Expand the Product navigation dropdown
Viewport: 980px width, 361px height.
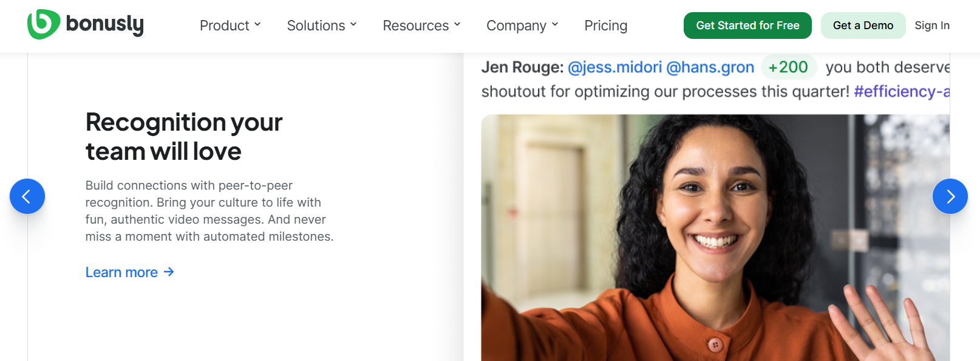(x=230, y=26)
